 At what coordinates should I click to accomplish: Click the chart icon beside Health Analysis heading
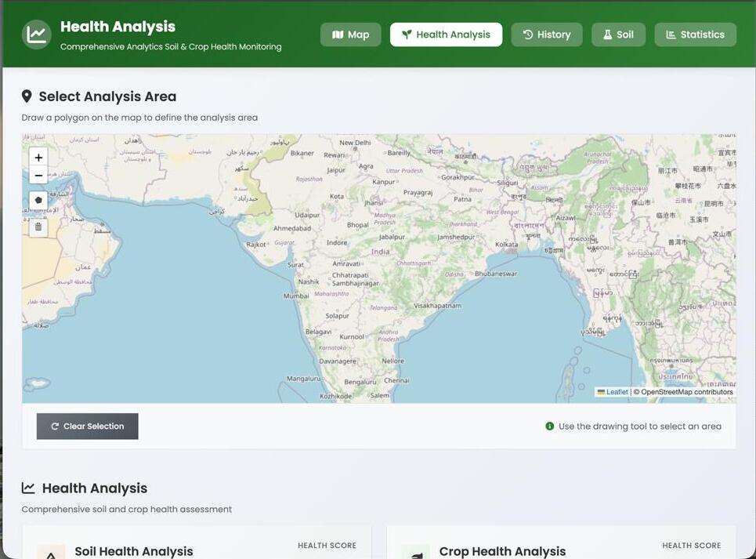pyautogui.click(x=28, y=488)
